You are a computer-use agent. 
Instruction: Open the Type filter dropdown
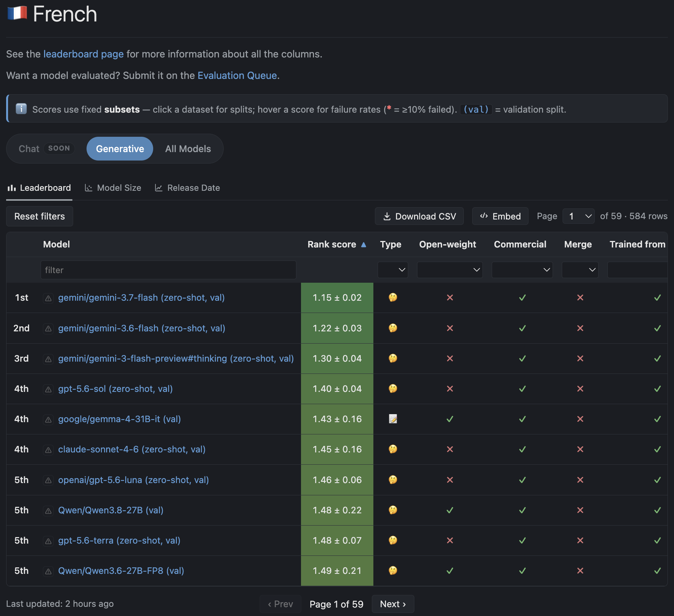point(393,270)
